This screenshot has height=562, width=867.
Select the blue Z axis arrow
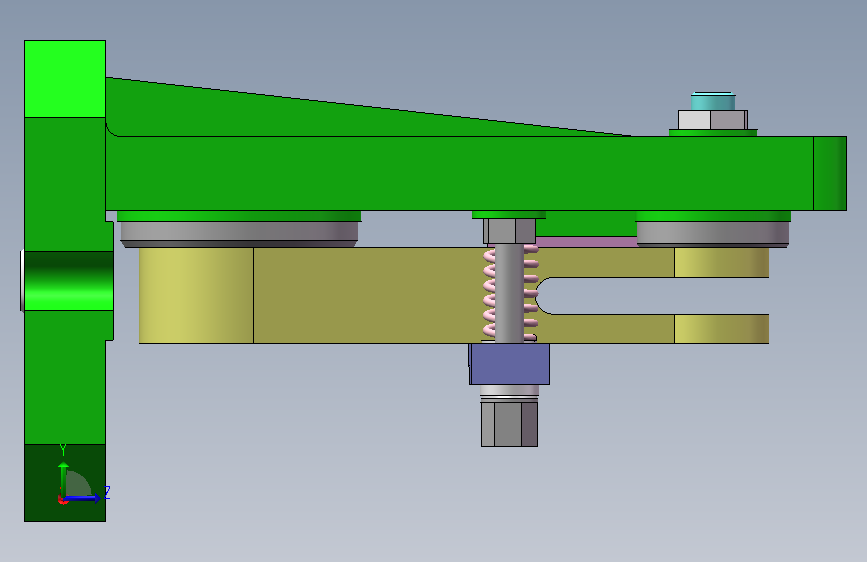pos(82,498)
